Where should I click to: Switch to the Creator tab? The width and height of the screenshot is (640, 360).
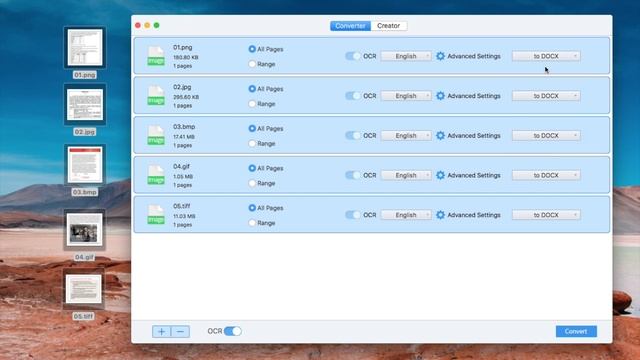tap(389, 26)
